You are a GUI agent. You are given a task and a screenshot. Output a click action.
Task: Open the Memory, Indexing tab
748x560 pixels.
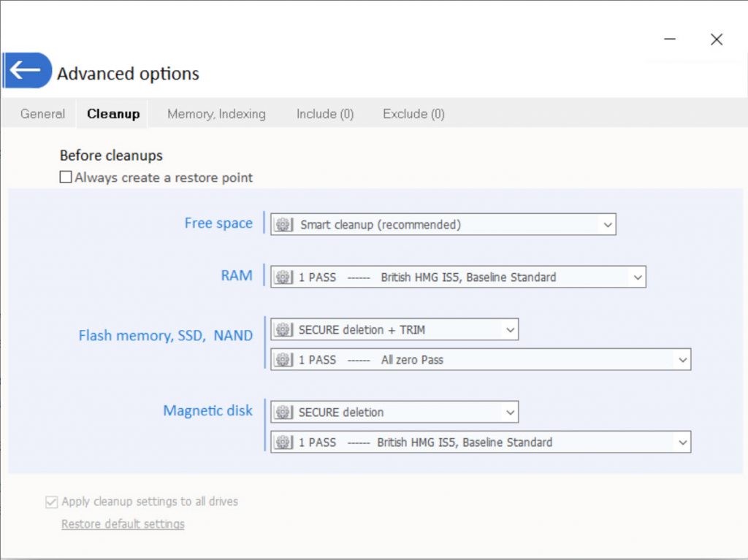coord(216,114)
